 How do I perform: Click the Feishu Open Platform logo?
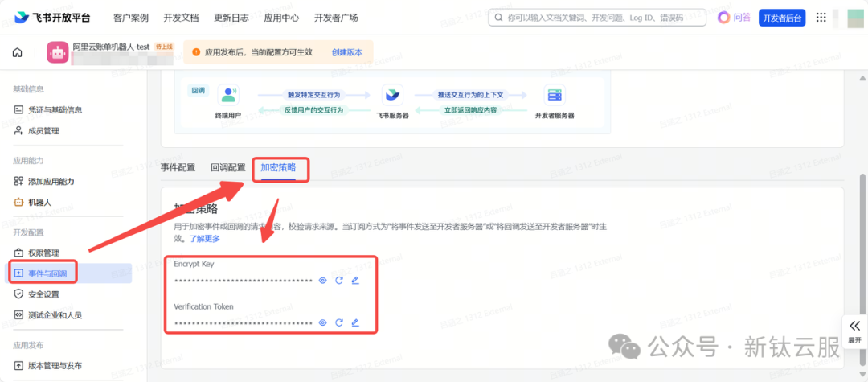[52, 18]
